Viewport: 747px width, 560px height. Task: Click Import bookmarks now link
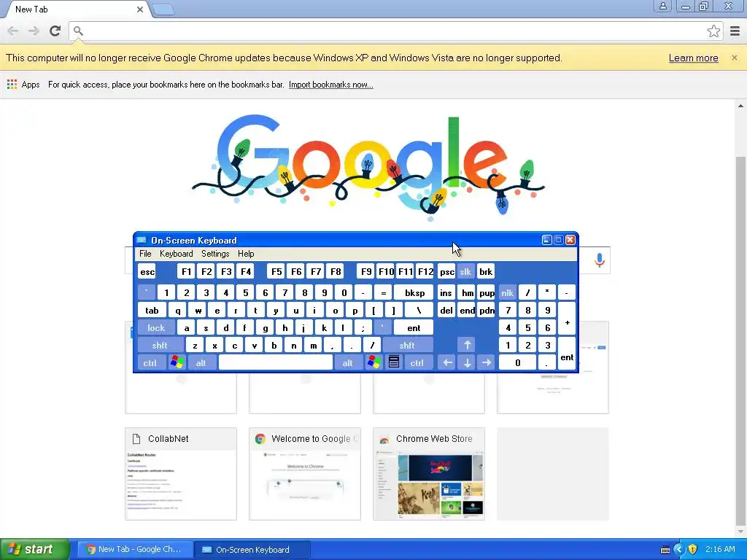point(330,85)
